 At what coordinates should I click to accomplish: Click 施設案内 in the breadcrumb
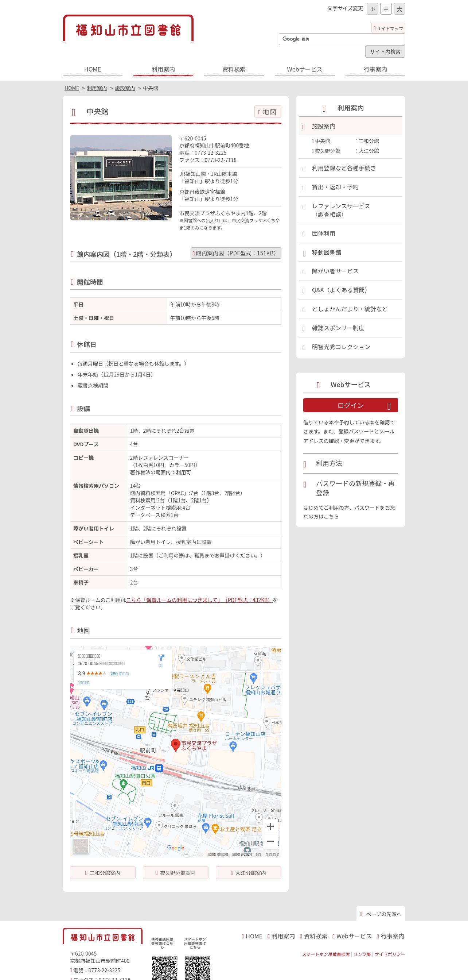click(x=125, y=88)
